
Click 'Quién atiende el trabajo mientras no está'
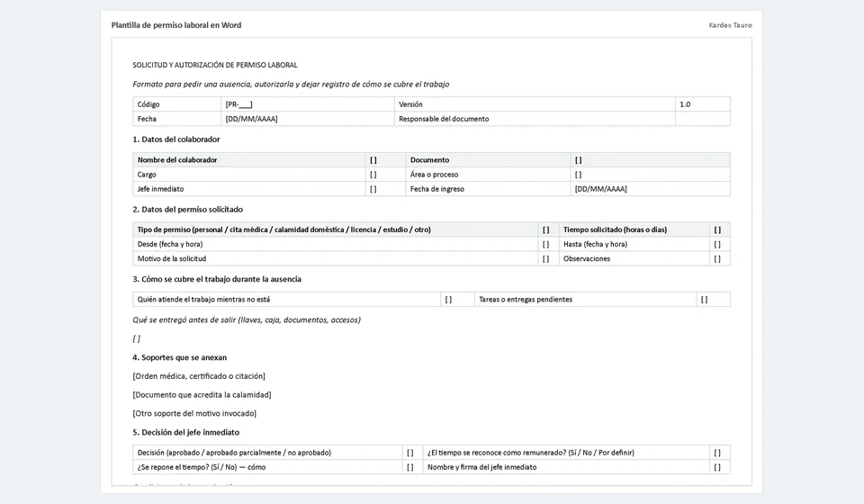[286, 300]
